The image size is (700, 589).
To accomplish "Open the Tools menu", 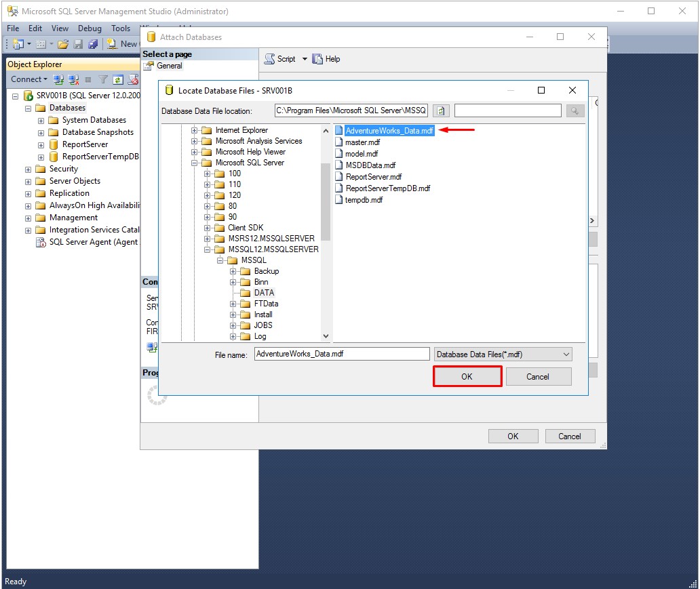I will [x=121, y=28].
